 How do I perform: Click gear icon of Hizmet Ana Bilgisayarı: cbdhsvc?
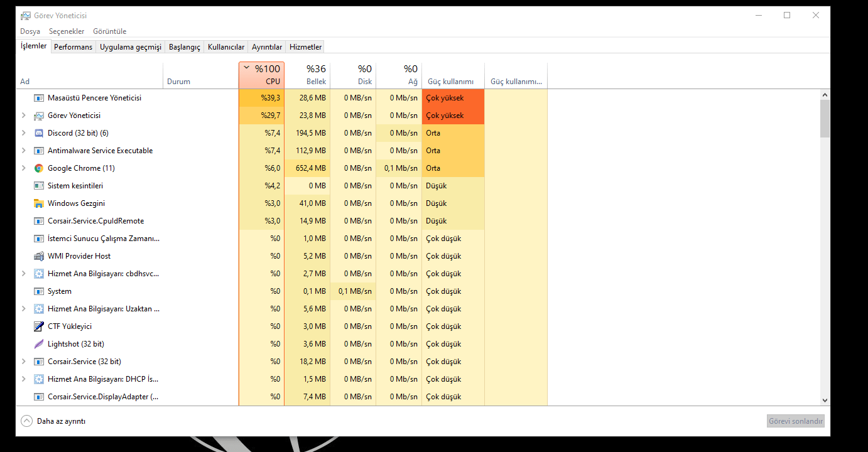[39, 274]
